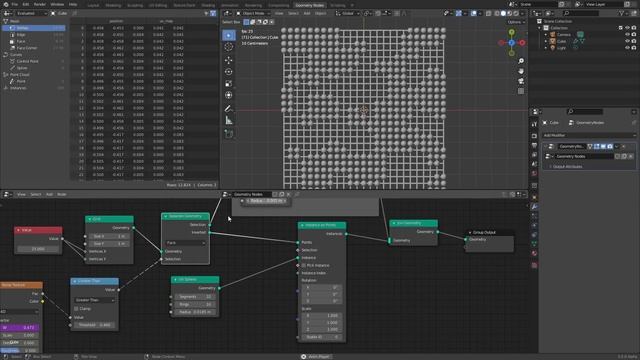This screenshot has height=360, width=640.
Task: Open the Tool properties tab icon
Action: (534, 124)
